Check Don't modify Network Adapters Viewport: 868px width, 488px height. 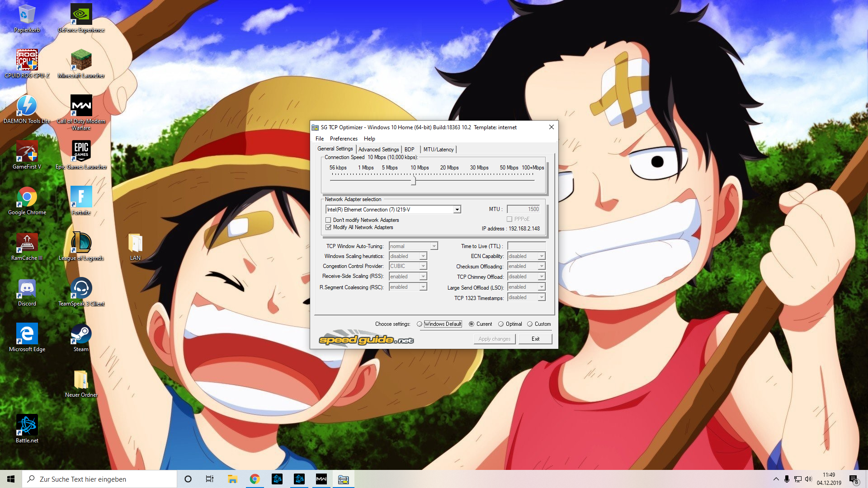(329, 220)
